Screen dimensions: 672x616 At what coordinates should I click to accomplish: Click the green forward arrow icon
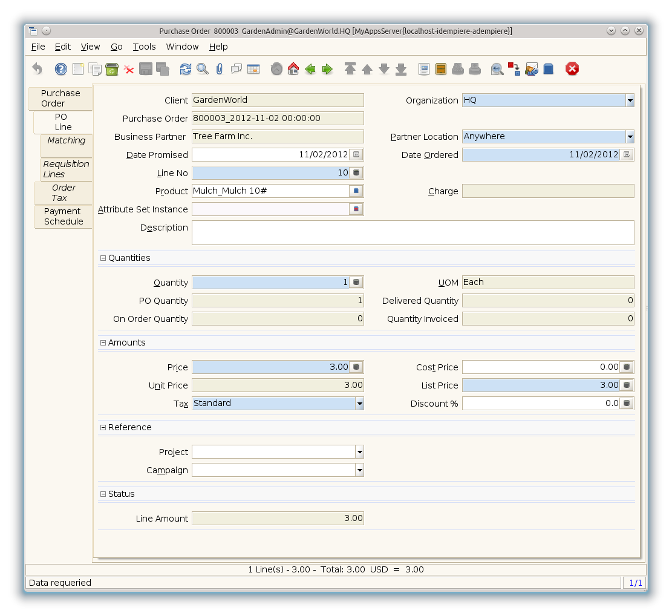327,69
